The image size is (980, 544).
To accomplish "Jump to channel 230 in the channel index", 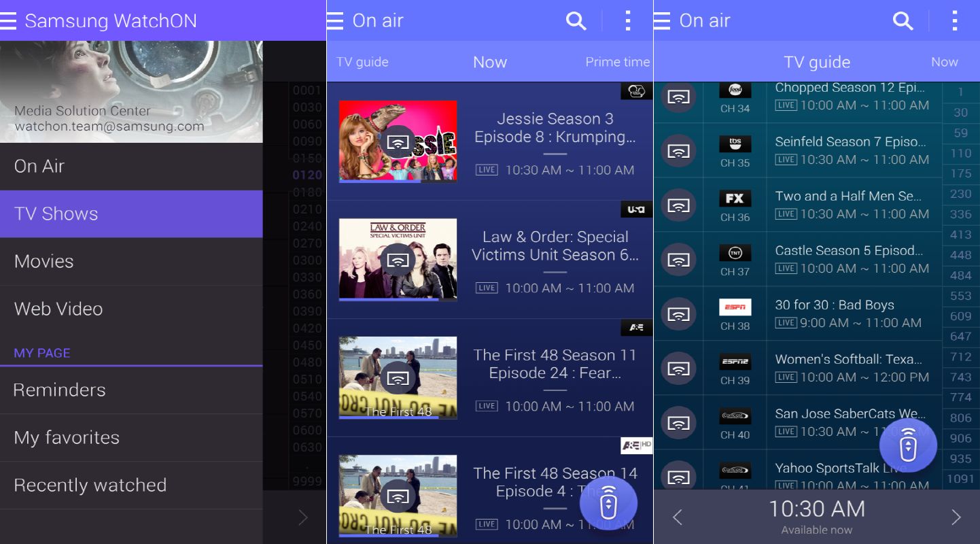I will tap(960, 194).
